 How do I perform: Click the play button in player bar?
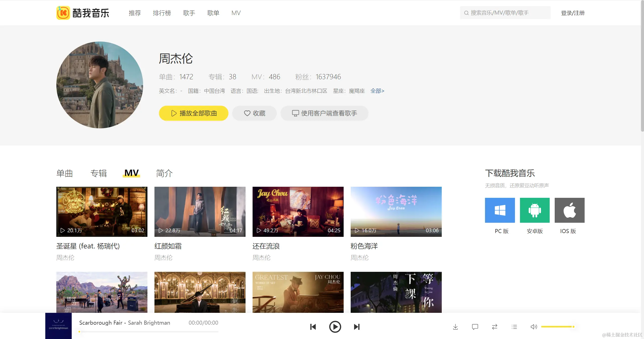click(x=335, y=327)
